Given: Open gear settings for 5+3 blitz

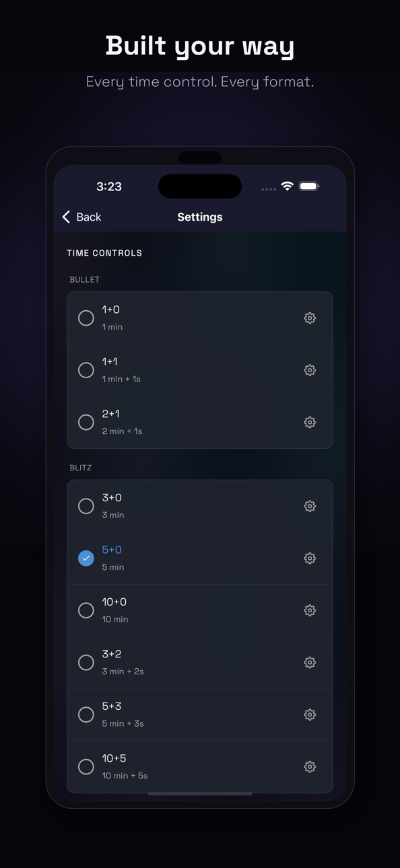Looking at the screenshot, I should (x=310, y=715).
